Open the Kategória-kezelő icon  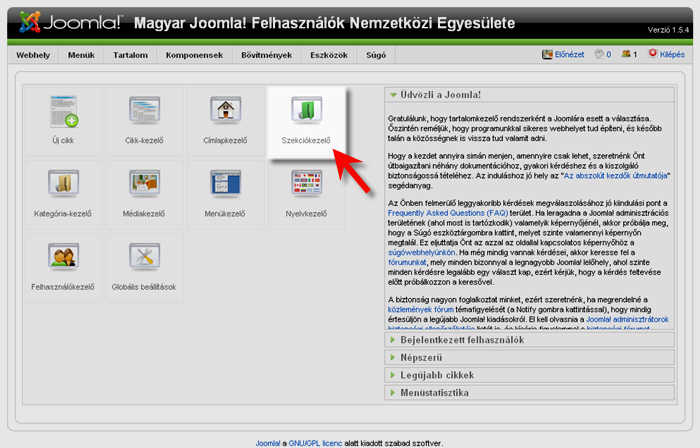click(x=63, y=183)
